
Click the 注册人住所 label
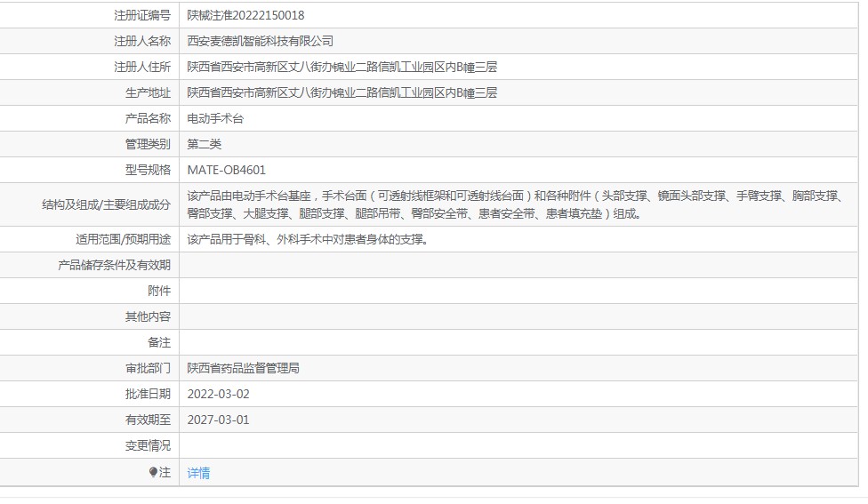pyautogui.click(x=142, y=67)
